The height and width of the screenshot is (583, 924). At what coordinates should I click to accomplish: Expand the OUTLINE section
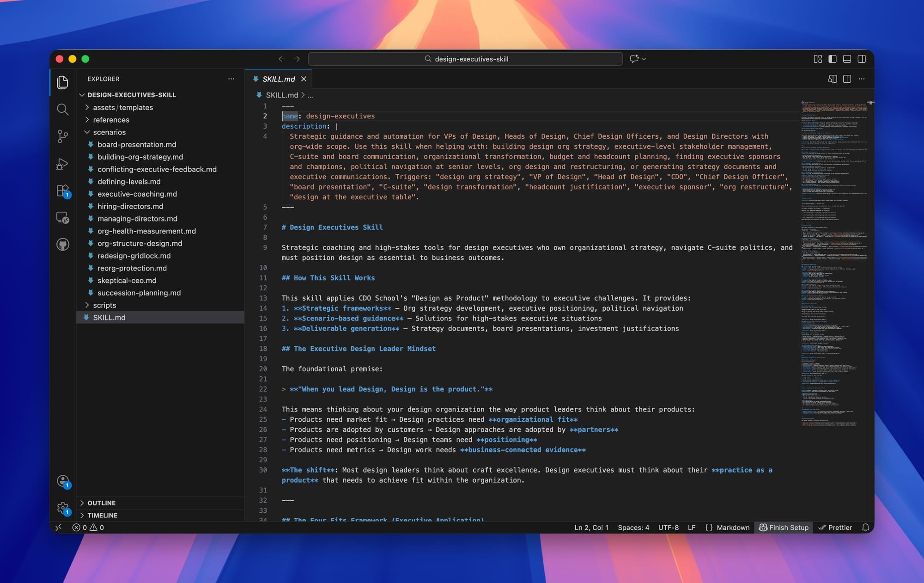(101, 503)
